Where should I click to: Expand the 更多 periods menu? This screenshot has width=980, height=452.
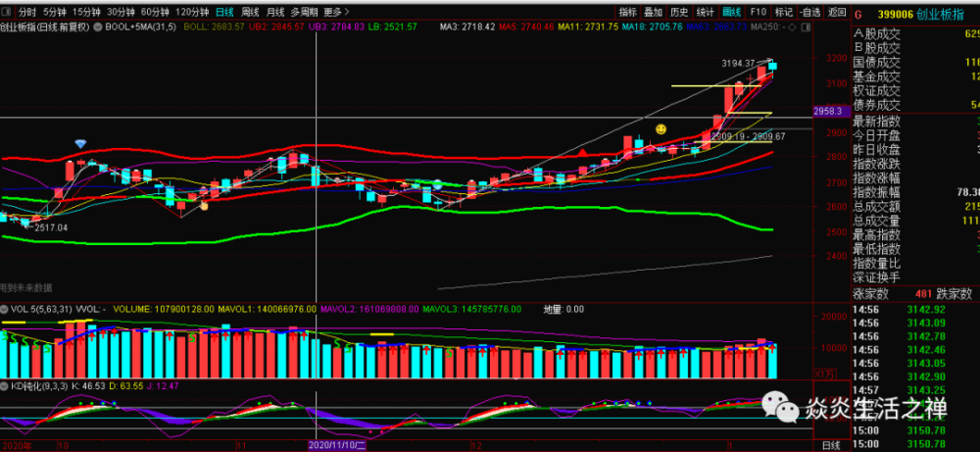point(336,13)
